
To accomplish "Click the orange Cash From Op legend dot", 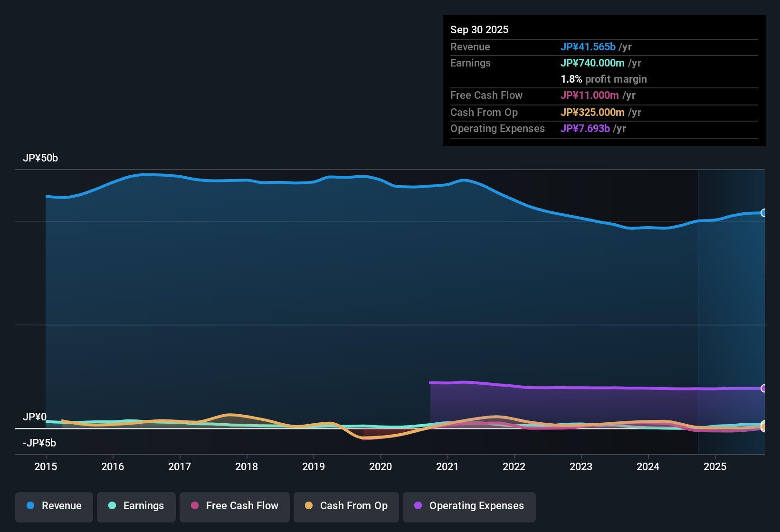I will [x=308, y=506].
